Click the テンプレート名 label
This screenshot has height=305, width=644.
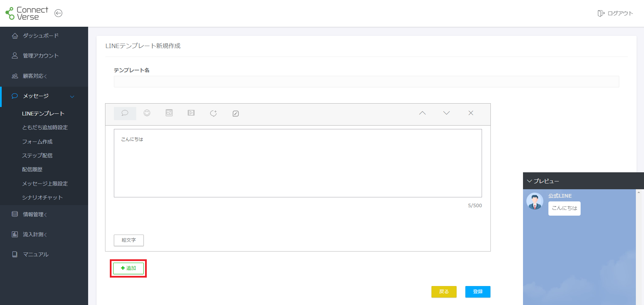pos(132,70)
